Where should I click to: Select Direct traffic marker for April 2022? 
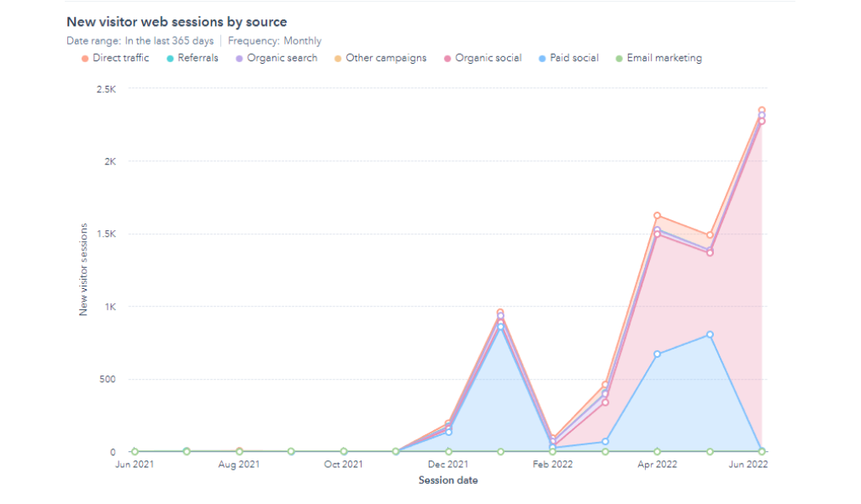(658, 216)
